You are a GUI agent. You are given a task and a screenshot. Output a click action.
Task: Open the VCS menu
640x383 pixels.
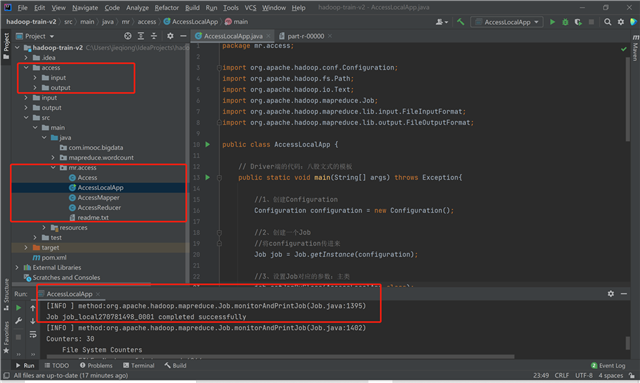point(250,7)
